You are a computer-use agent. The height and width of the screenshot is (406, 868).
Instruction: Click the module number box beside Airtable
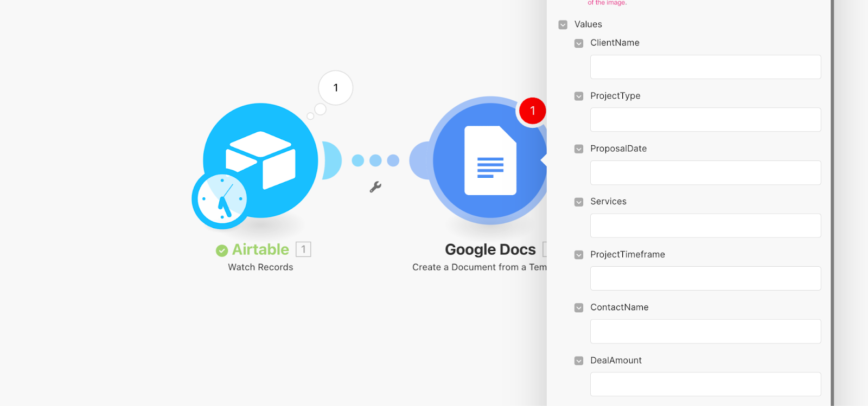(x=303, y=249)
